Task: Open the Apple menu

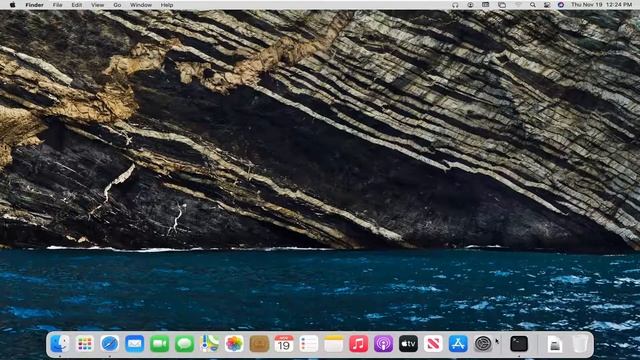Action: pyautogui.click(x=12, y=5)
